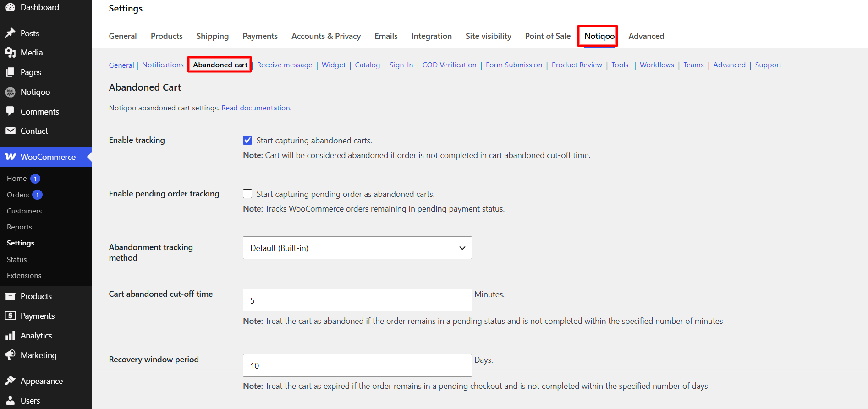The height and width of the screenshot is (409, 868).
Task: Open Accounts & Privacy tab
Action: pyautogui.click(x=326, y=36)
